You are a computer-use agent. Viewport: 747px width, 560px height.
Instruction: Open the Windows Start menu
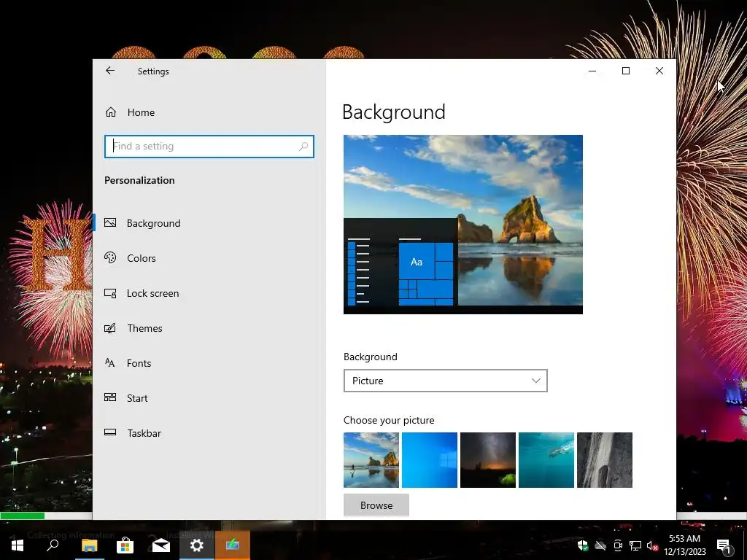point(18,545)
